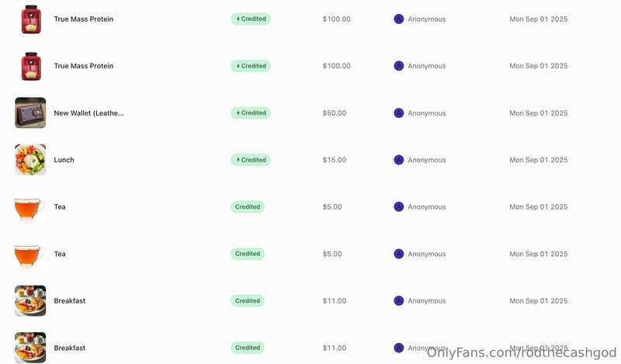Click the Credited badge for first Tea
The height and width of the screenshot is (364, 621).
[x=248, y=206]
